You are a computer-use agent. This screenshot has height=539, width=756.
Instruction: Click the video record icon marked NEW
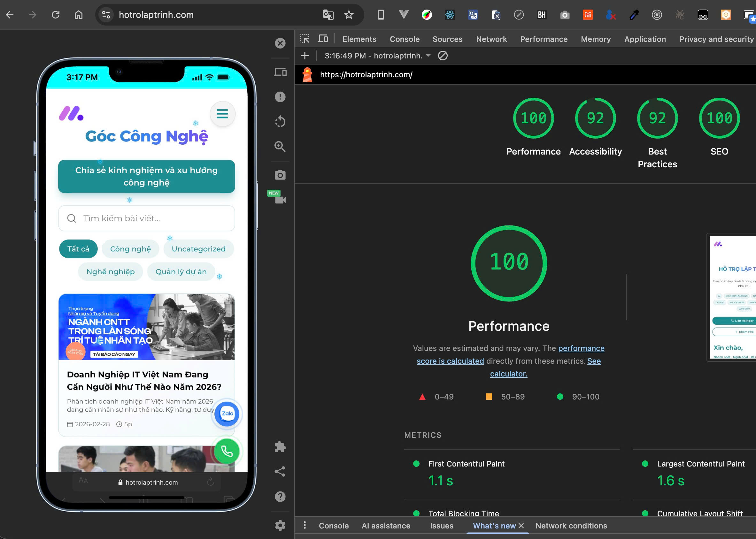[280, 200]
